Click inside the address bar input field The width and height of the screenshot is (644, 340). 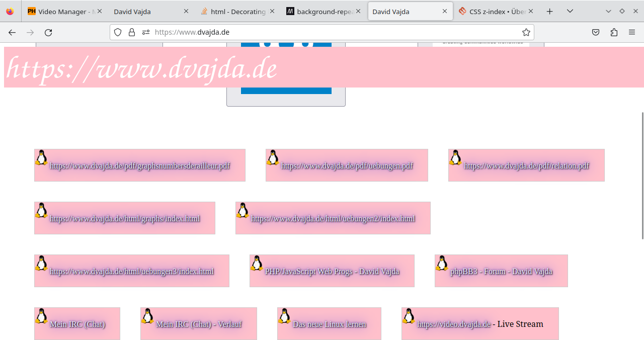[x=302, y=32]
